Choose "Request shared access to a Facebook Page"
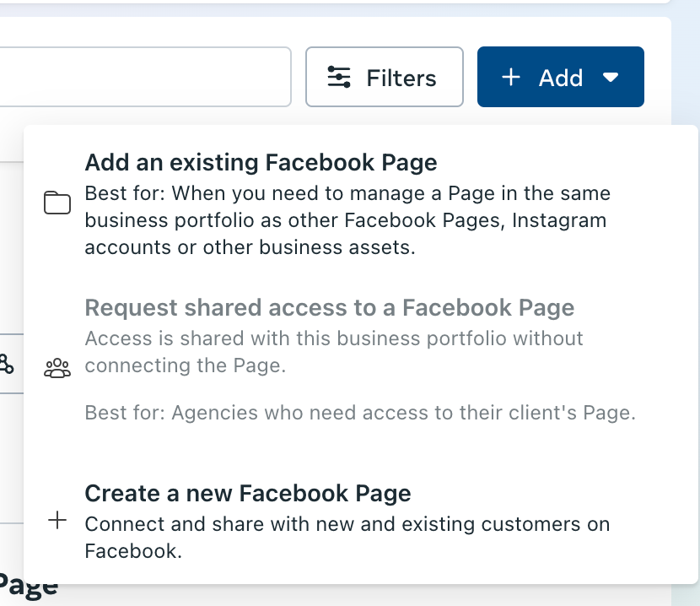700x606 pixels. pos(330,307)
